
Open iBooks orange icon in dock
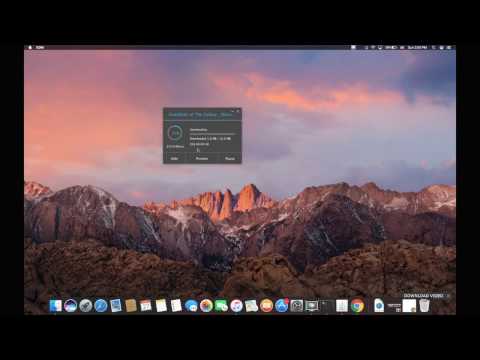point(266,306)
